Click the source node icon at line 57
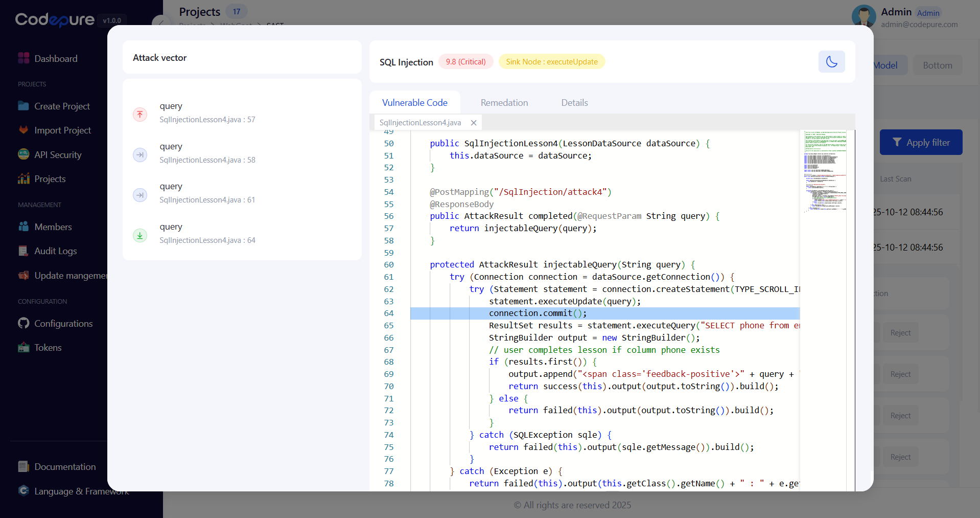This screenshot has width=980, height=518. tap(140, 114)
